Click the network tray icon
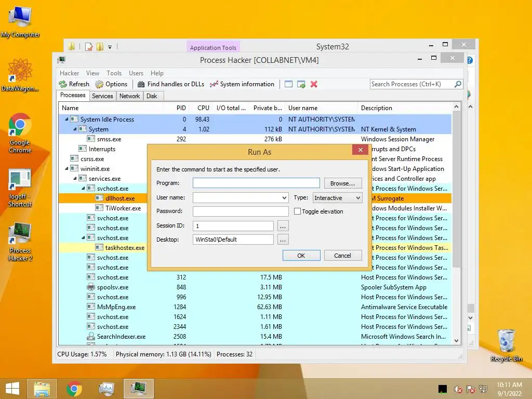This screenshot has width=532, height=399. (483, 389)
